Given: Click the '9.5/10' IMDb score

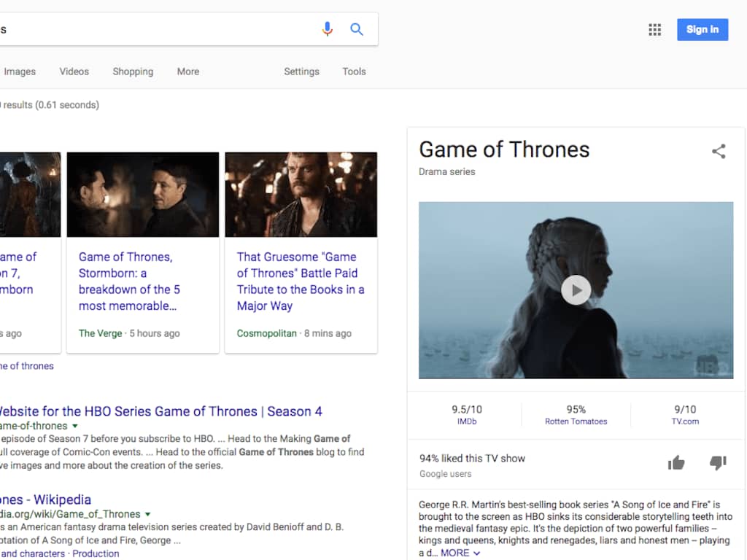Looking at the screenshot, I should tap(467, 410).
